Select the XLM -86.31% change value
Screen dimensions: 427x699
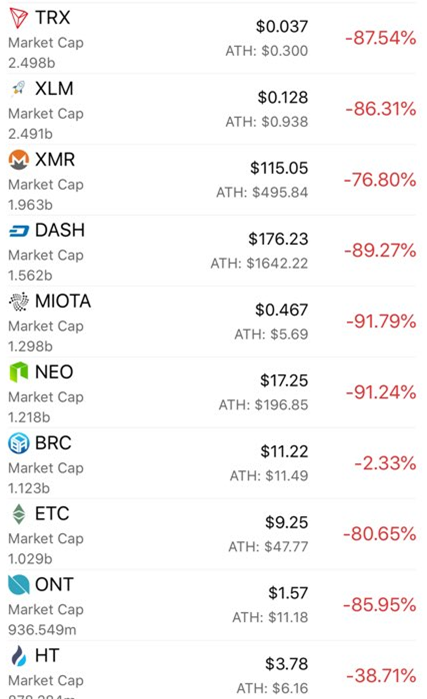[381, 109]
